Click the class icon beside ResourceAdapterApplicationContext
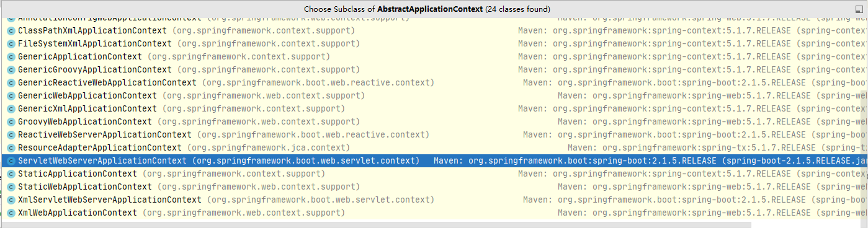The image size is (868, 228). pyautogui.click(x=11, y=147)
